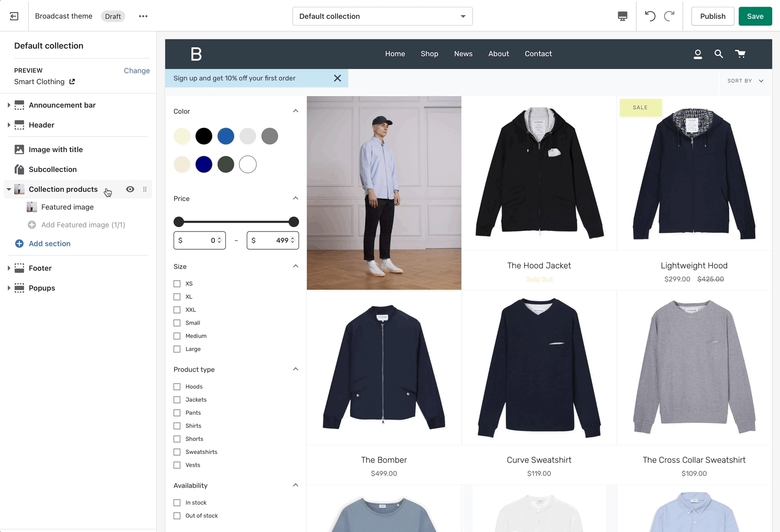Image resolution: width=780 pixels, height=532 pixels.
Task: Click Add section link
Action: coord(49,244)
